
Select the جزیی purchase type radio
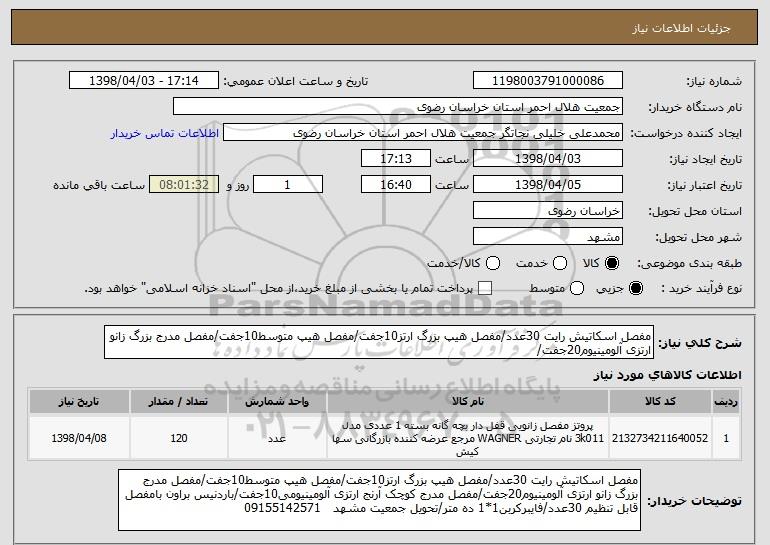pyautogui.click(x=635, y=288)
